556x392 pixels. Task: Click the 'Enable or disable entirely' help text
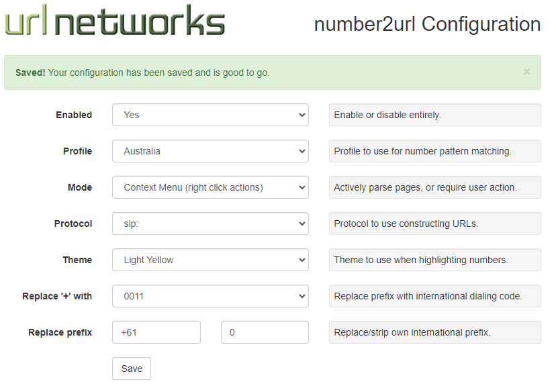coord(387,115)
